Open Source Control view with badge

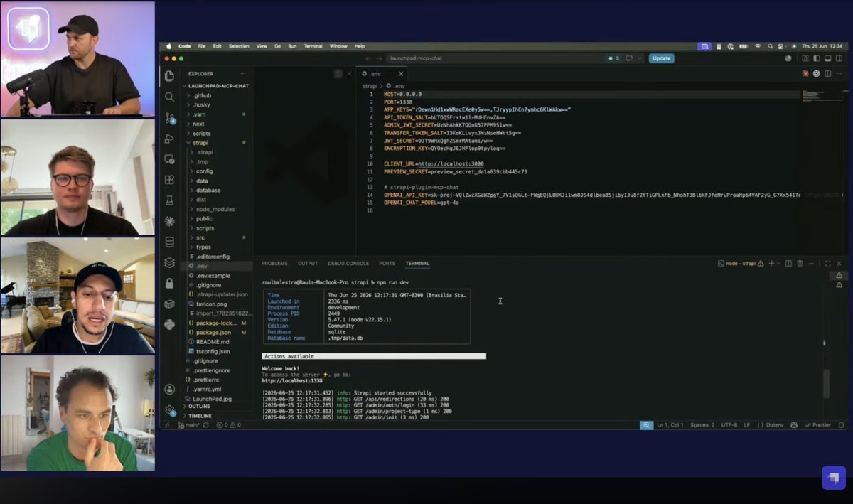[169, 118]
